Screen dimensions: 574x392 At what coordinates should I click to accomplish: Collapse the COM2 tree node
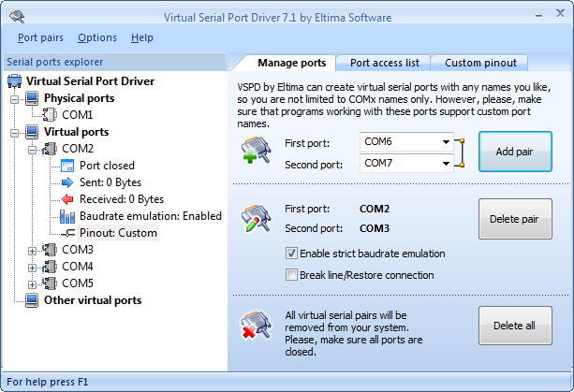pos(32,150)
